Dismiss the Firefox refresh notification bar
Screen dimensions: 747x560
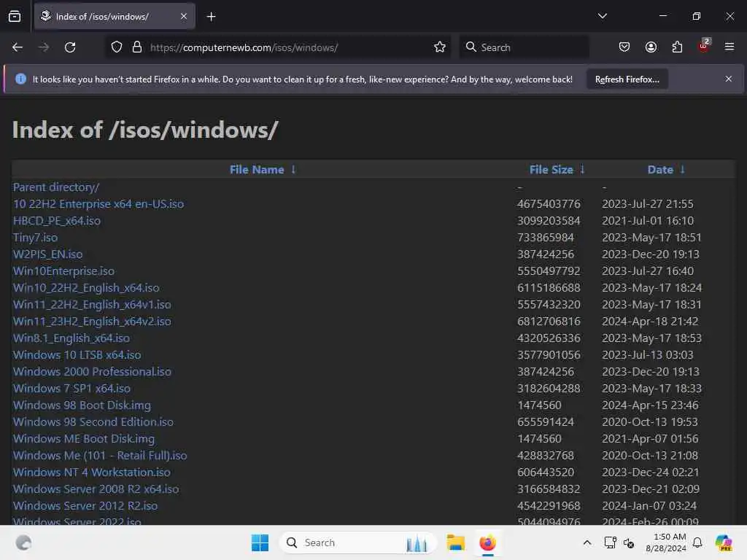click(x=729, y=79)
